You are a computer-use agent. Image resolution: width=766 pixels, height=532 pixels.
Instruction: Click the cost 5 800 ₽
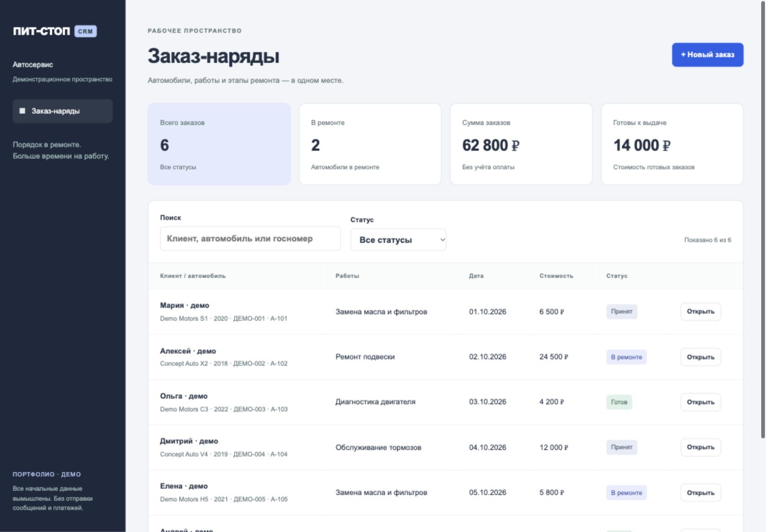(x=552, y=493)
